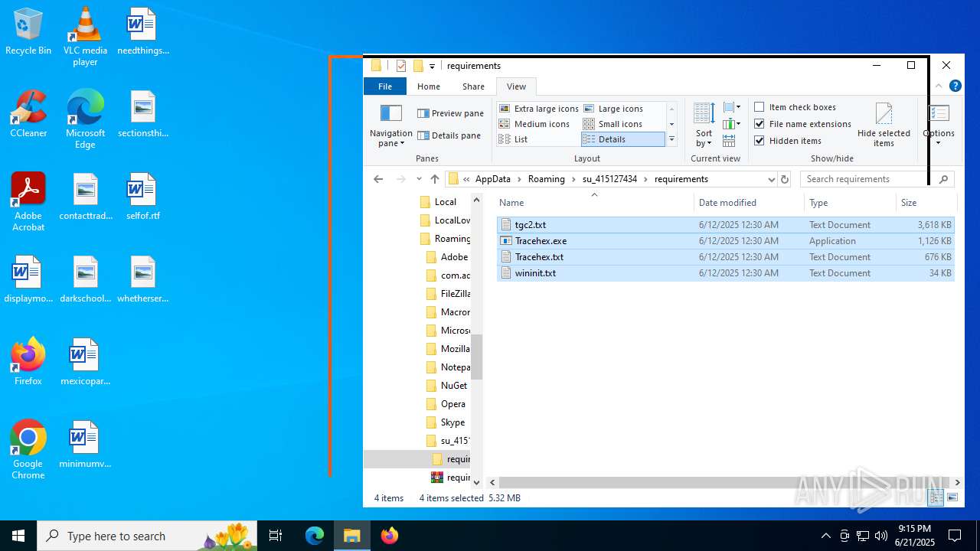Open Task View from taskbar
This screenshot has height=551, width=980.
276,536
